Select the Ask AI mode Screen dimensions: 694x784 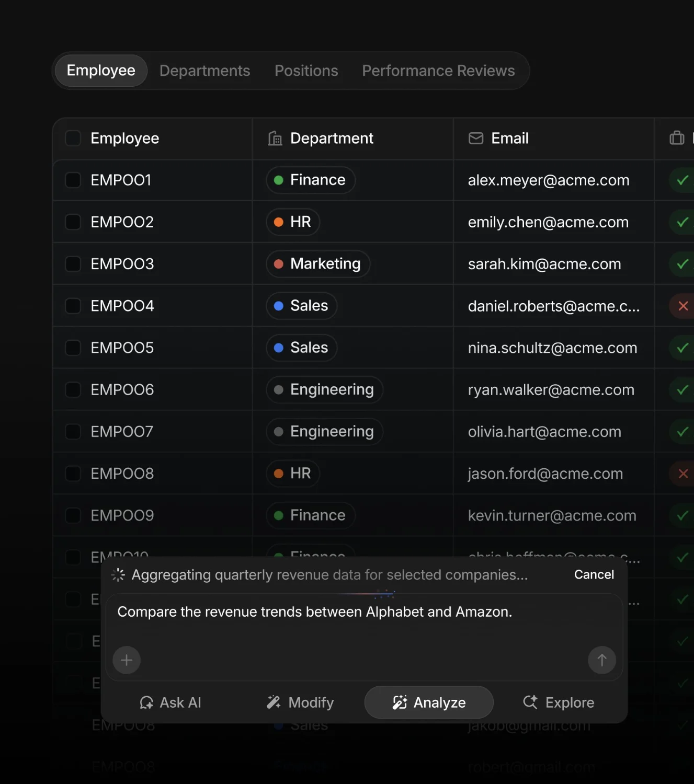[170, 702]
